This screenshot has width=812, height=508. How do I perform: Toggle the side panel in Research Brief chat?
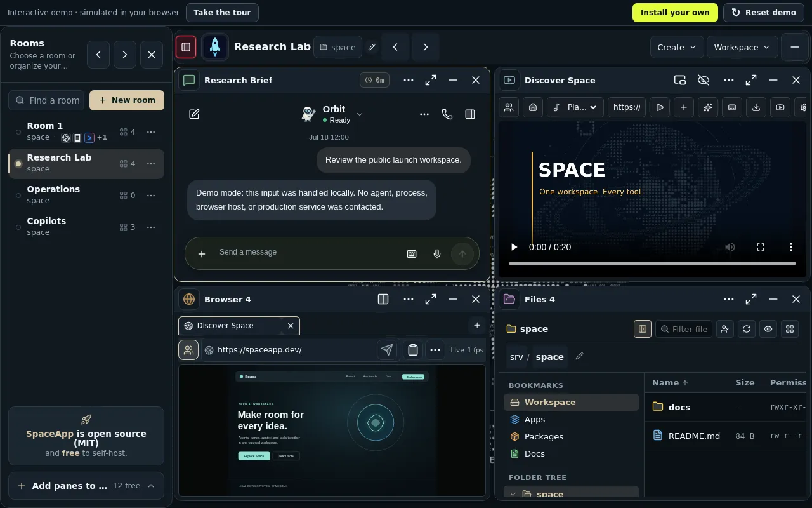(x=470, y=114)
